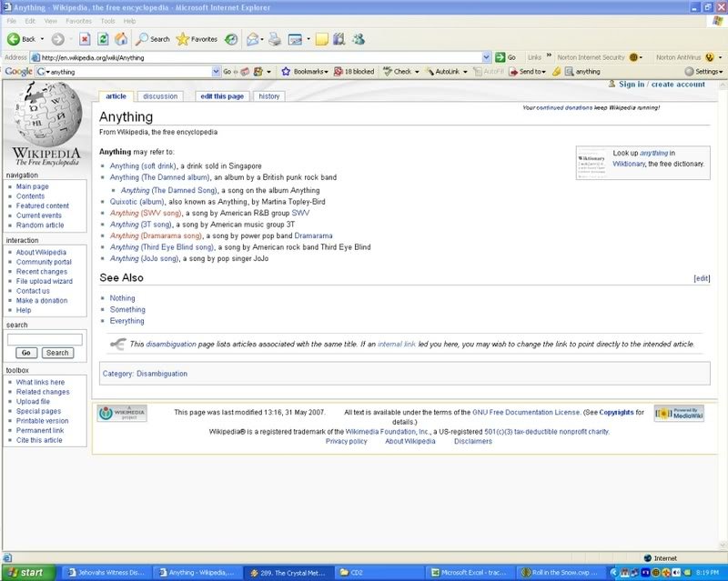Stop loading with the red X icon
This screenshot has height=581, width=728.
85,39
